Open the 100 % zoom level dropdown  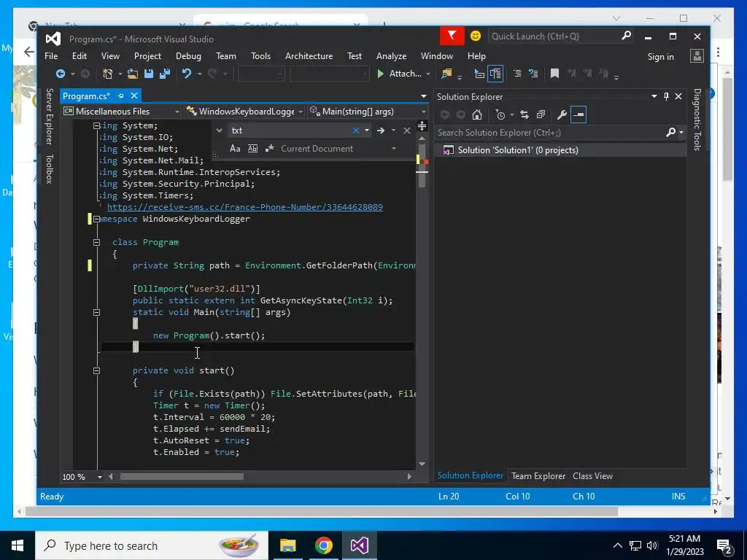(99, 477)
